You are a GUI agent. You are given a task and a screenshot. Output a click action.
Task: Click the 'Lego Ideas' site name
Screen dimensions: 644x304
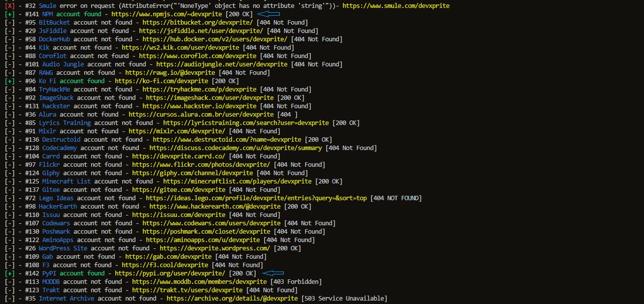tap(56, 198)
